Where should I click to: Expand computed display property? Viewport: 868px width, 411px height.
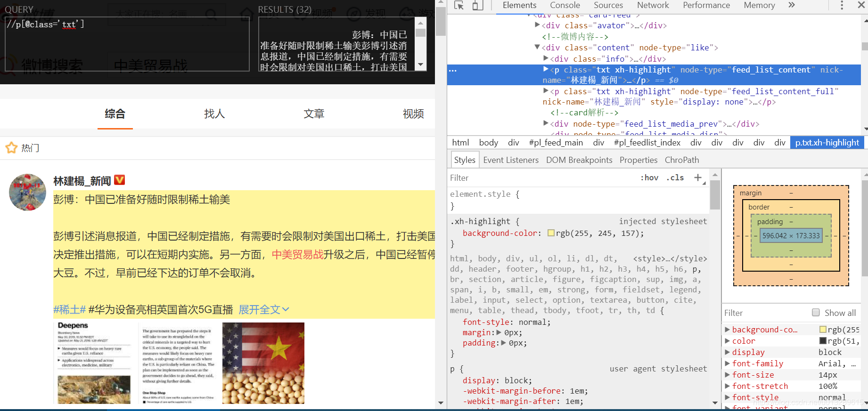pos(727,352)
